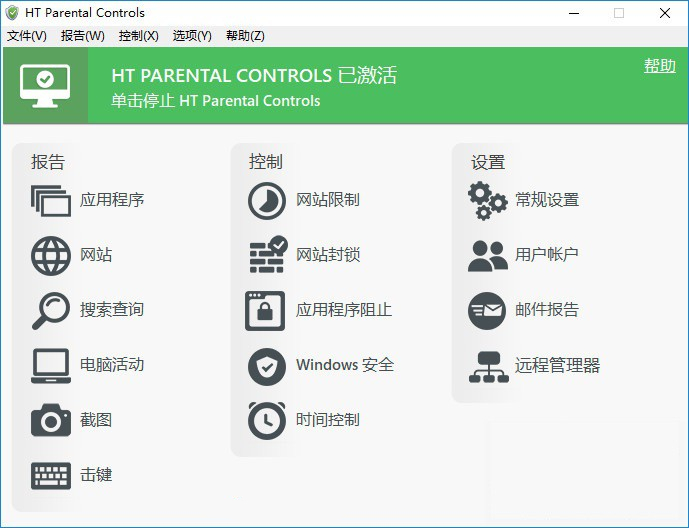The width and height of the screenshot is (689, 528).
Task: Open the 击键 keyboard icon
Action: 51,475
